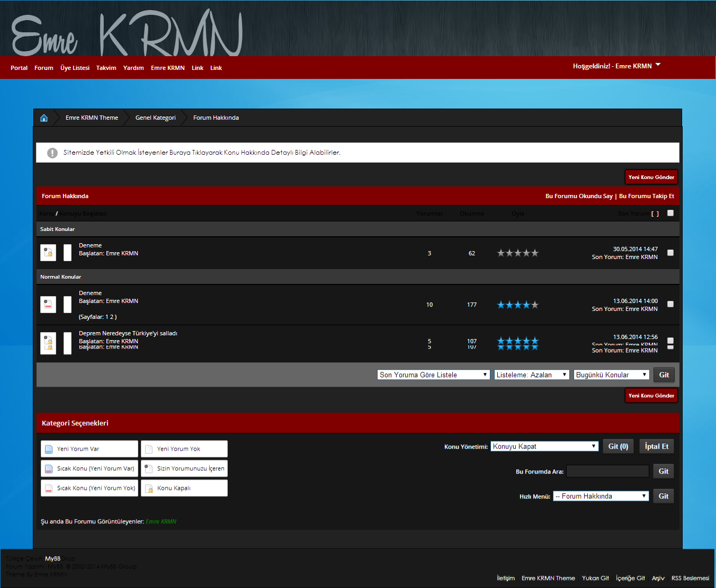
Task: Click the Git (0) moderation button
Action: (618, 447)
